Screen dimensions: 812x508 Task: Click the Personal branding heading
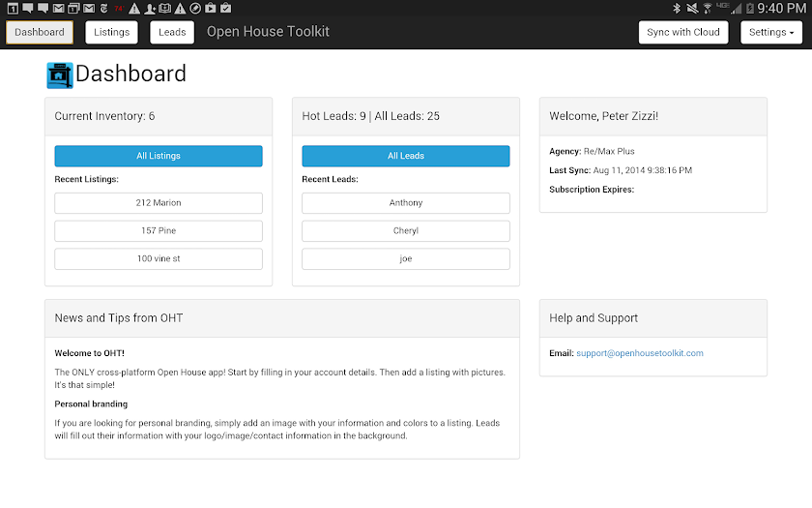(91, 404)
